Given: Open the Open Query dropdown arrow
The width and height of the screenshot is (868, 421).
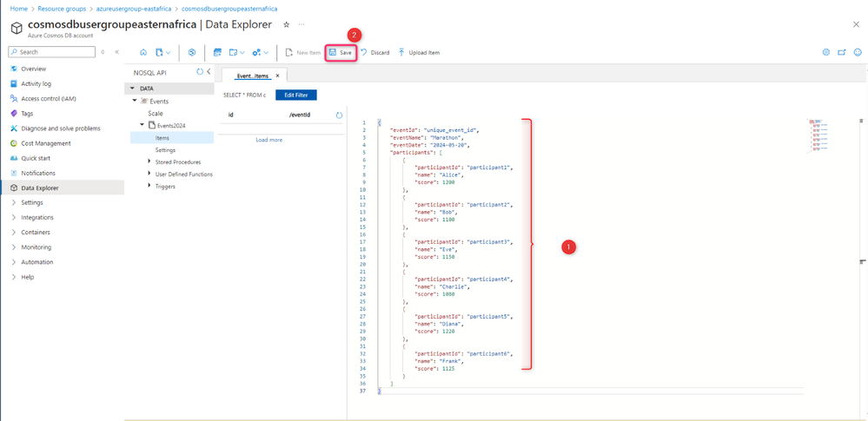Looking at the screenshot, I should click(x=242, y=53).
